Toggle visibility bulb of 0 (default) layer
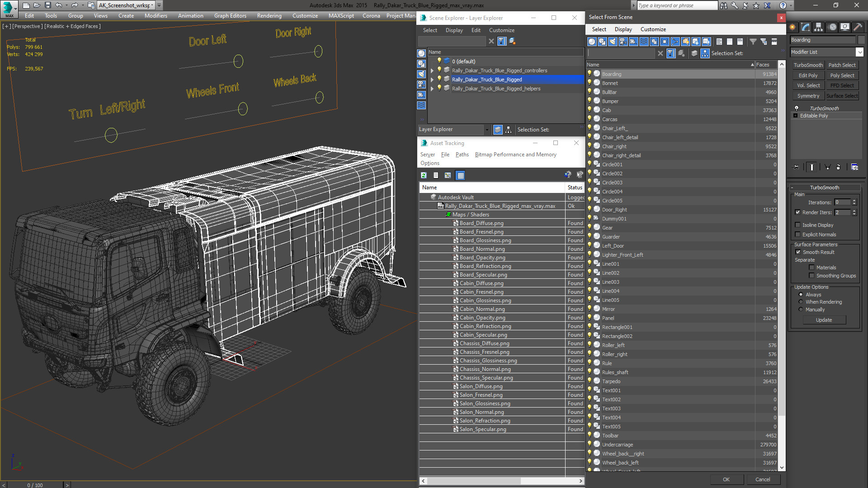The image size is (868, 488). click(439, 61)
